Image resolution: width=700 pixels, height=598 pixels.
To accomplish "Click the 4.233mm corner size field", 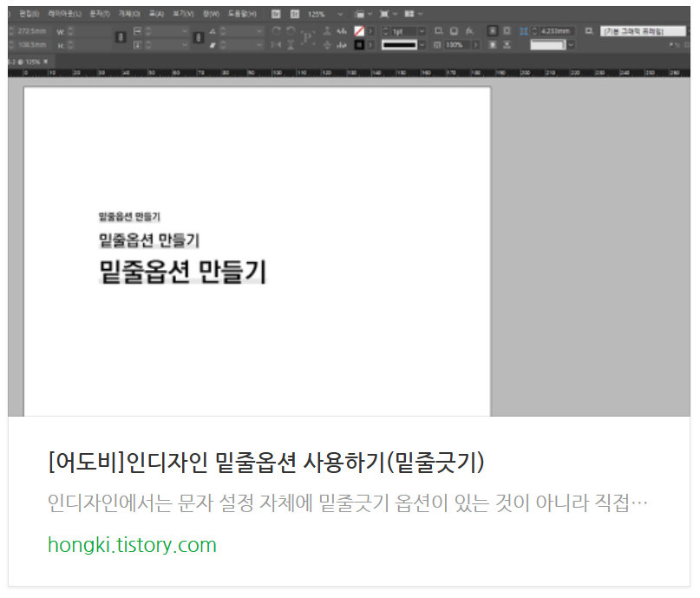I will click(556, 31).
